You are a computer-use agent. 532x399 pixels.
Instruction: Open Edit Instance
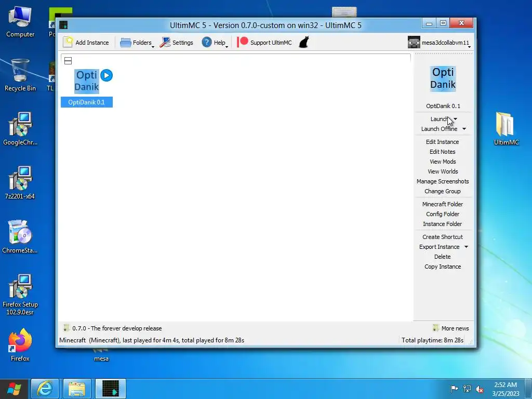pos(443,142)
